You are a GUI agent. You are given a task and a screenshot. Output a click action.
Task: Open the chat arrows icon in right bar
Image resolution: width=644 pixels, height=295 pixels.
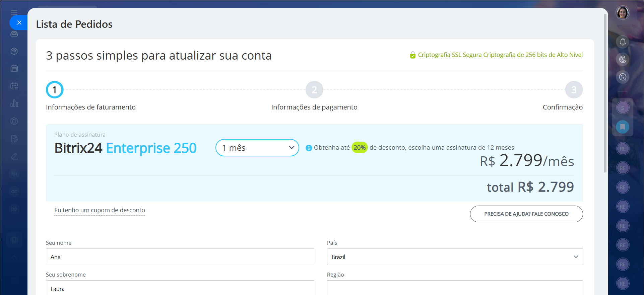click(623, 77)
